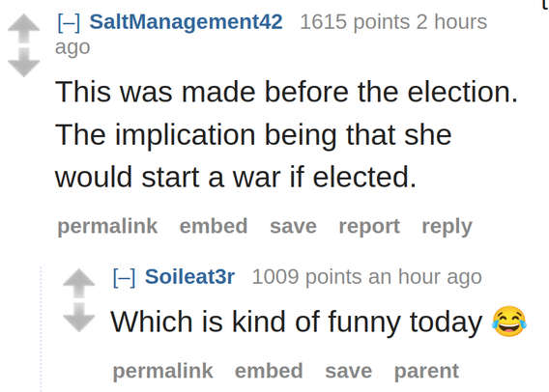The height and width of the screenshot is (392, 549).
Task: Reply to SaltManagement42's comment
Action: pos(448,227)
